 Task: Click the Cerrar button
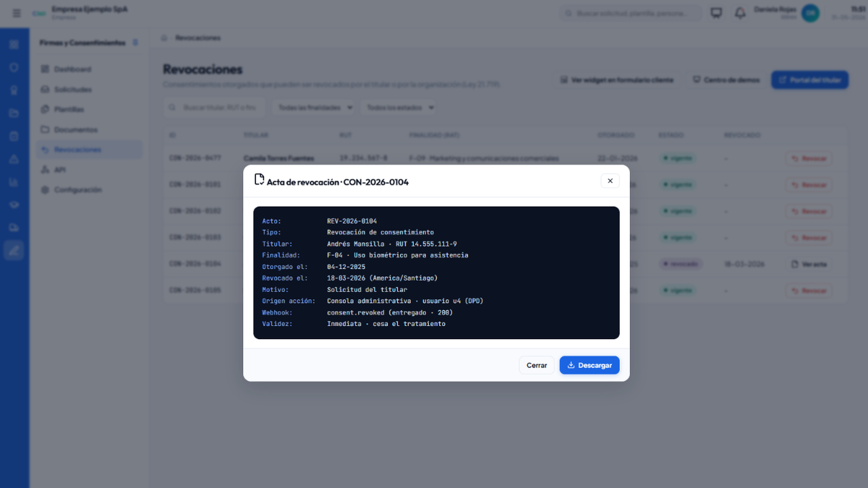537,365
